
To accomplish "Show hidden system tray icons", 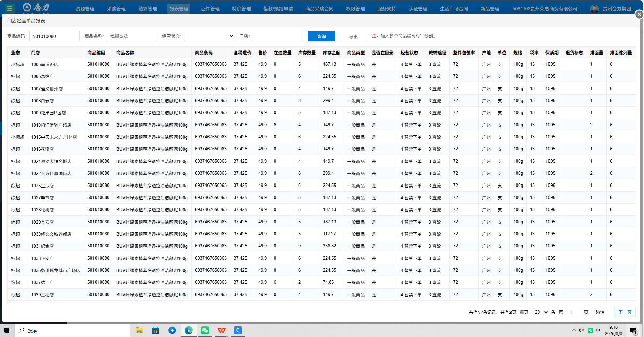I will [x=574, y=330].
